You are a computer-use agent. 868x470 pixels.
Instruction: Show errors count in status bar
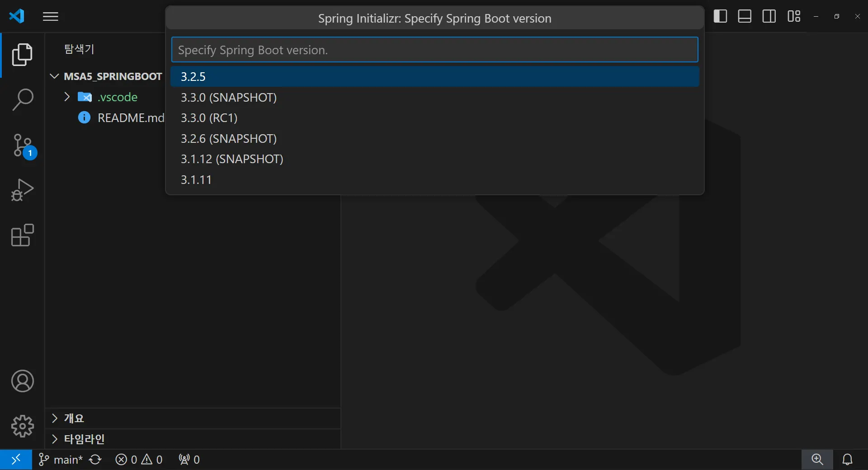tap(126, 460)
